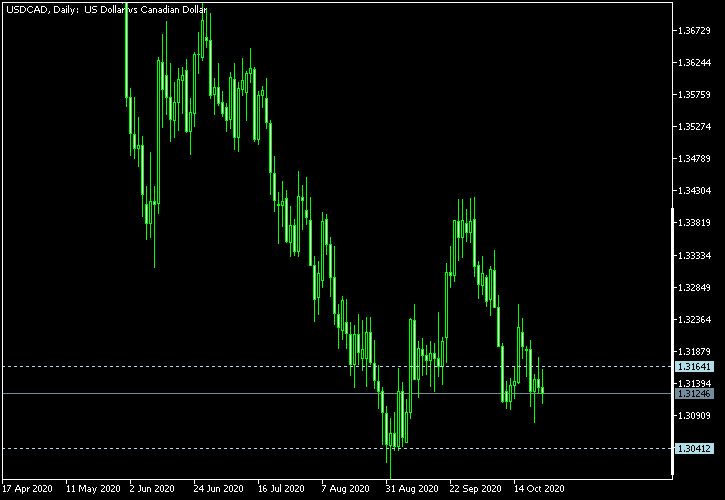Click the 1.36729 price scale value

pyautogui.click(x=694, y=31)
